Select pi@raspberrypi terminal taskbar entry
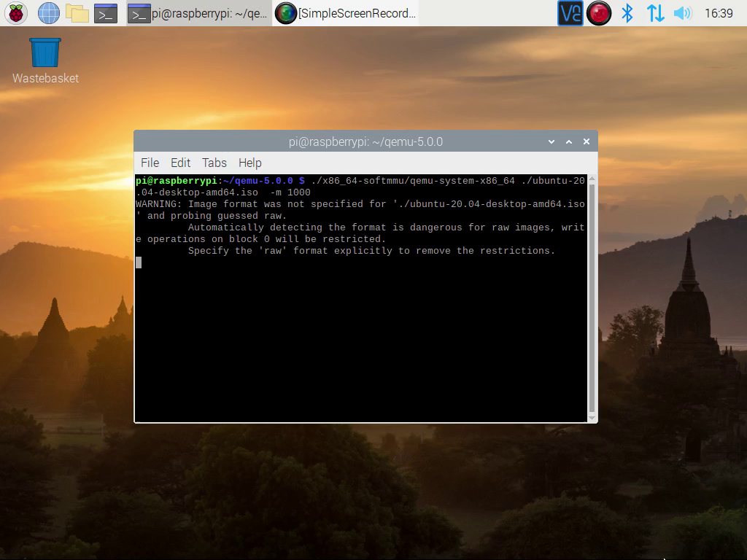 (x=198, y=13)
